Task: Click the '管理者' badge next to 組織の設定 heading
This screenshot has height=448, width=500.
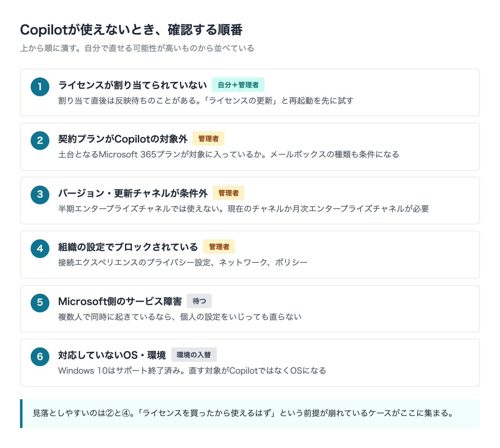Action: pos(219,246)
